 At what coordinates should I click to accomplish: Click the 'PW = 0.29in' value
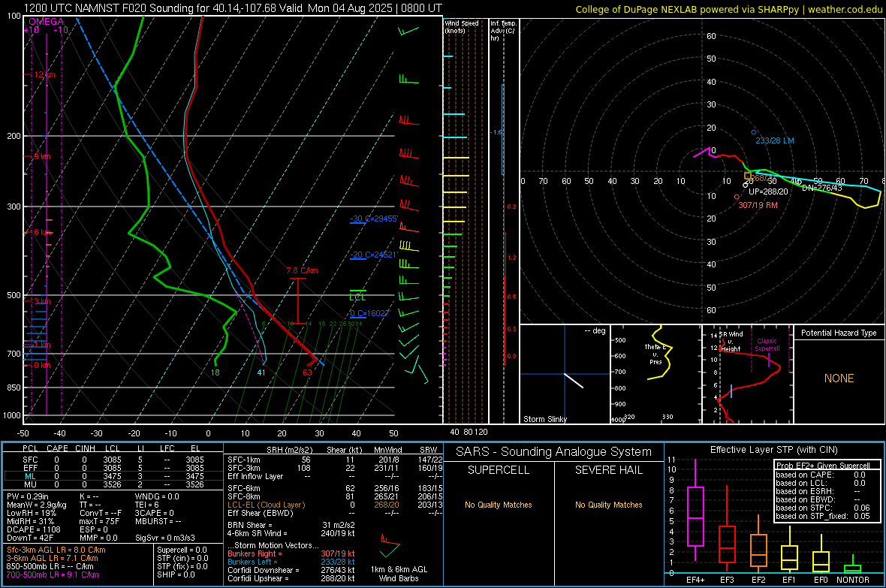pos(27,496)
